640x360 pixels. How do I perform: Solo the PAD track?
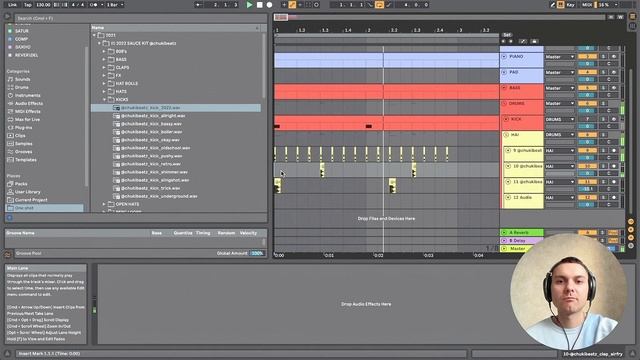click(603, 72)
